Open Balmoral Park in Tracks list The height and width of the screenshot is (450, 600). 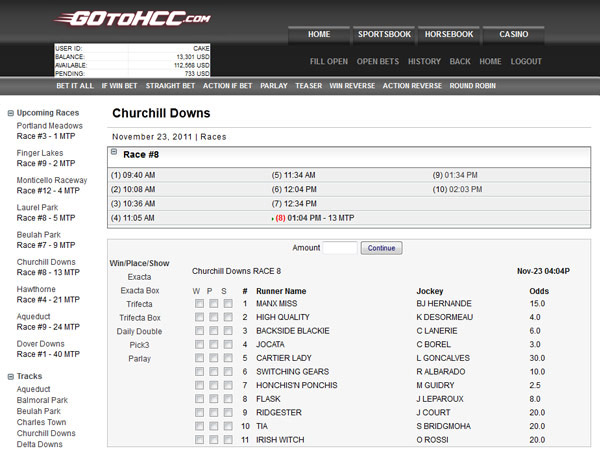(x=42, y=400)
